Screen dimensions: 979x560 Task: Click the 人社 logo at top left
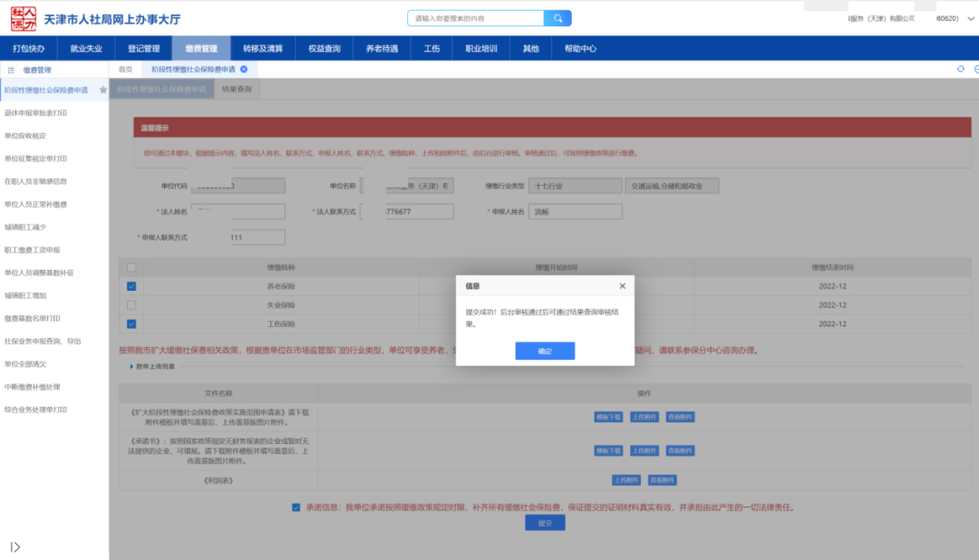(x=18, y=17)
